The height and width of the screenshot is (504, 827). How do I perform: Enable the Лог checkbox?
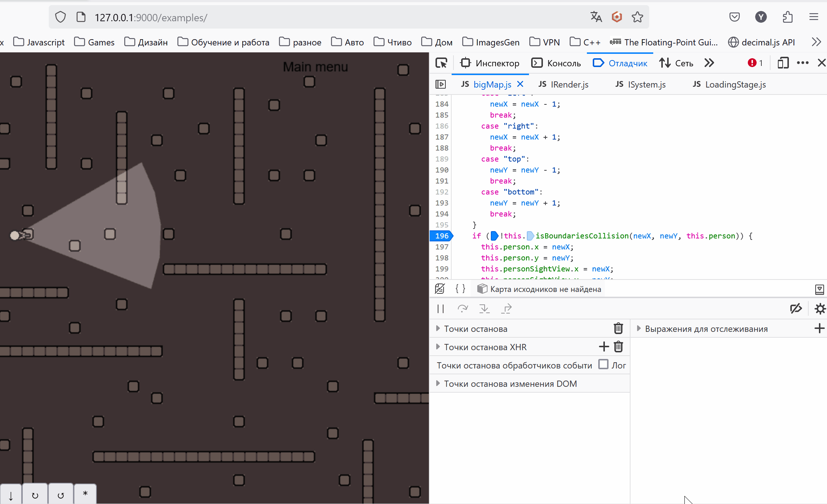[x=603, y=364]
